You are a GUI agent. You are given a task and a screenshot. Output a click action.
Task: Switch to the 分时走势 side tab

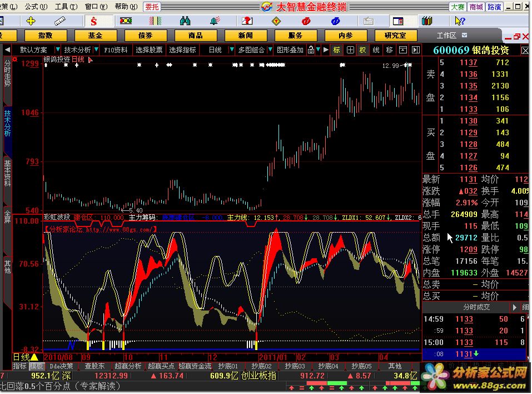click(7, 74)
